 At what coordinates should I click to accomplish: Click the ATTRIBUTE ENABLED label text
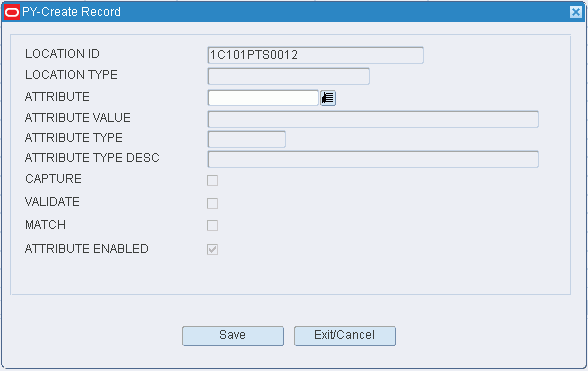pos(87,249)
